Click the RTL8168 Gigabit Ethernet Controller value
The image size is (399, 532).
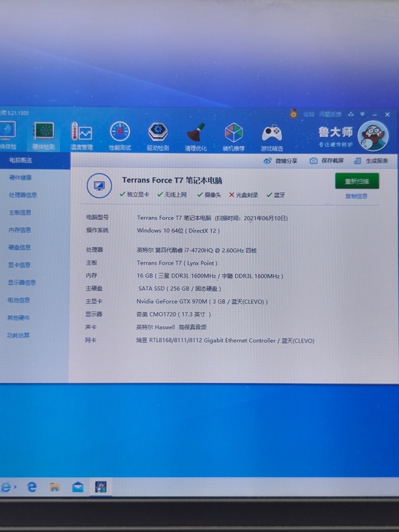[225, 341]
